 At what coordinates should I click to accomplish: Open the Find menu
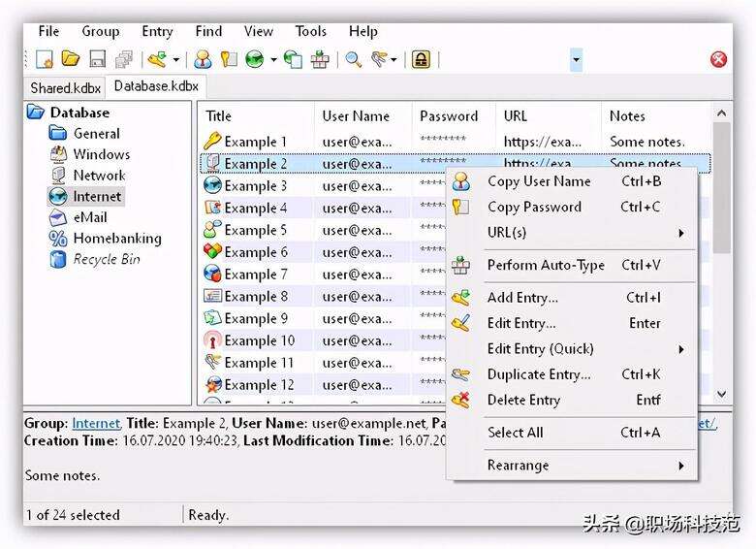coord(208,31)
